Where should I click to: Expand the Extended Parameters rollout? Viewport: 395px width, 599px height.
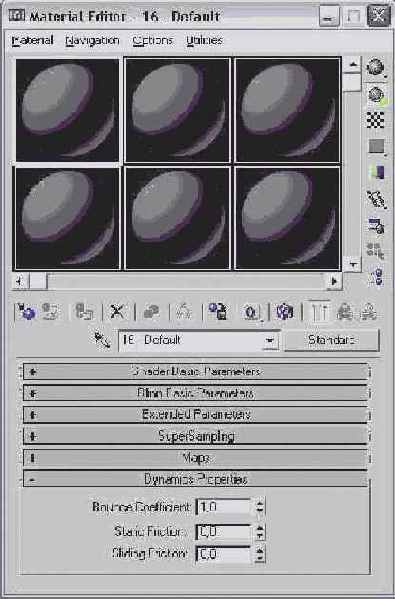click(x=195, y=414)
